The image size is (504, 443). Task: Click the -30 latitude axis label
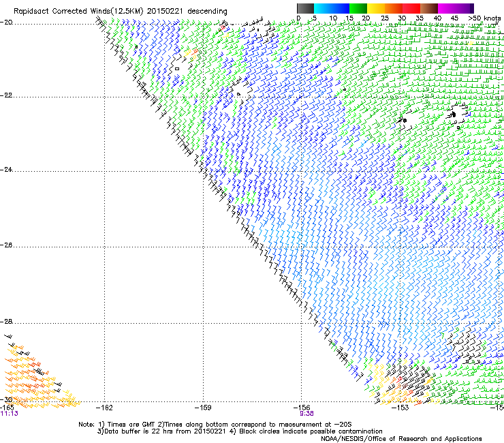click(6, 400)
